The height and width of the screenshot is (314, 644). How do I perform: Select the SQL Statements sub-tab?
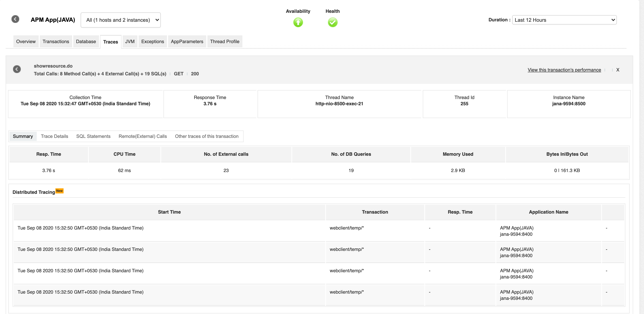(x=93, y=136)
